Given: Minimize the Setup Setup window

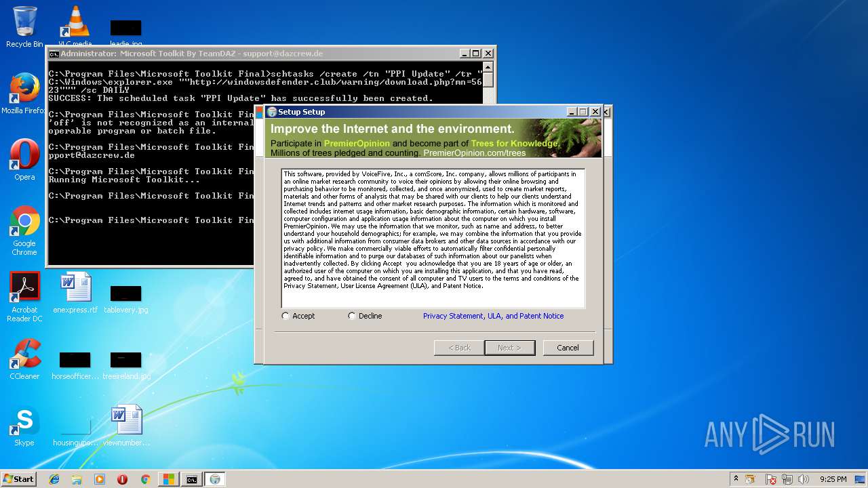Looking at the screenshot, I should pyautogui.click(x=571, y=112).
